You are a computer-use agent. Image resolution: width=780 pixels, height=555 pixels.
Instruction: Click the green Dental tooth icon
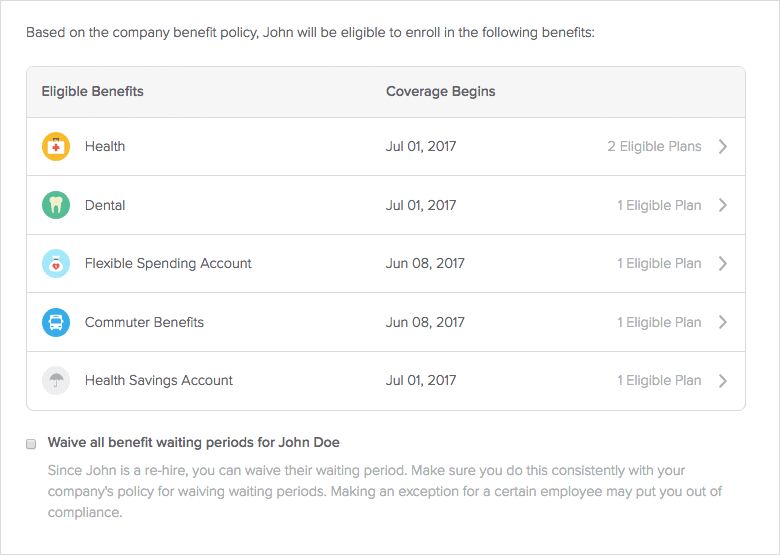pyautogui.click(x=56, y=205)
